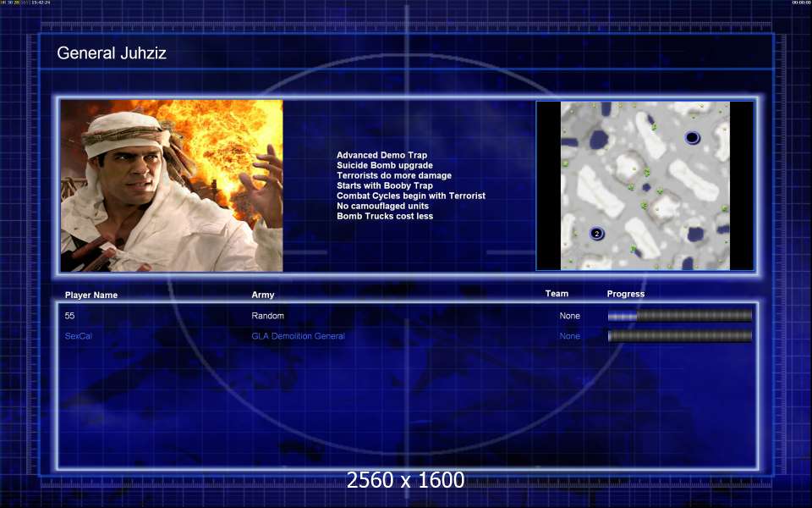Click the Bomb Trucks cost less line
Screen dimensions: 812x508
coord(385,217)
